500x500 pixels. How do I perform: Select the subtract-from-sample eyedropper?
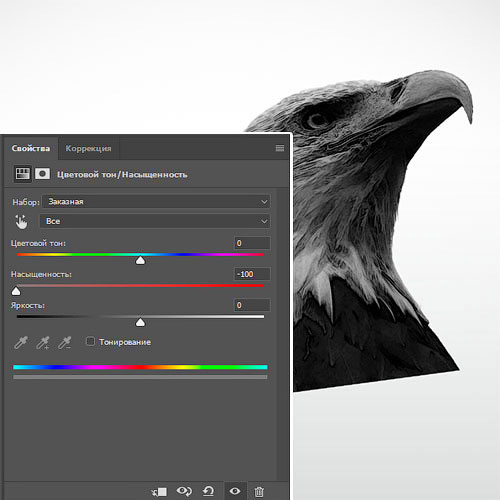point(65,342)
